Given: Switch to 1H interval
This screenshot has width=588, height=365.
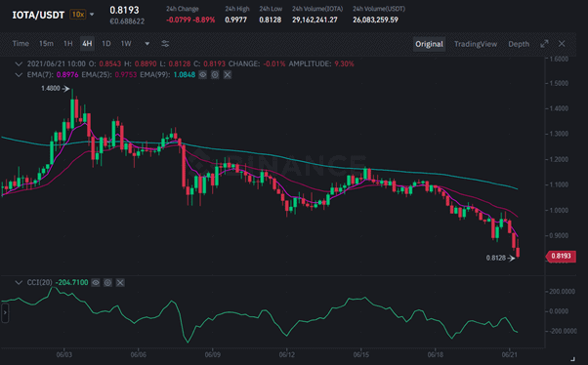Looking at the screenshot, I should 67,44.
